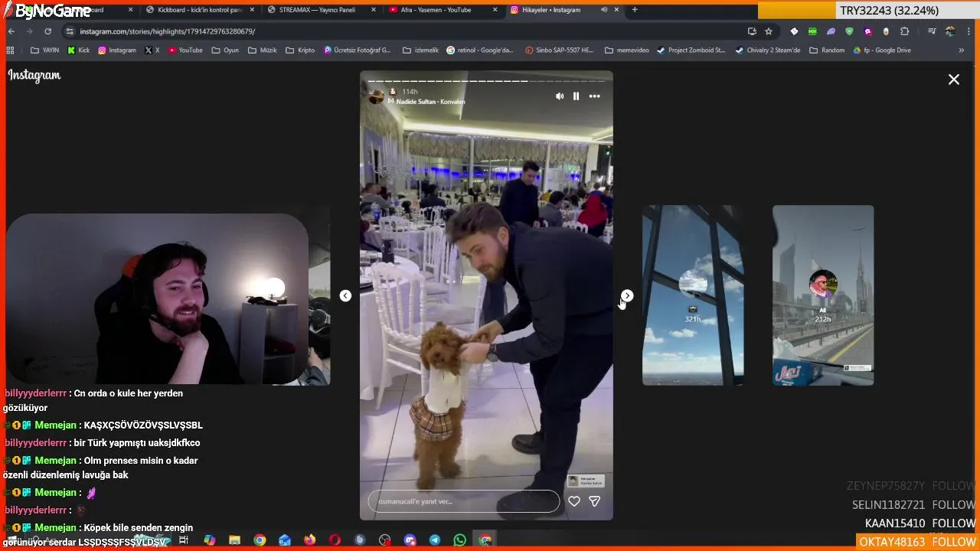Open the YouTube bookmark
Viewport: 980px width, 551px height.
point(185,51)
